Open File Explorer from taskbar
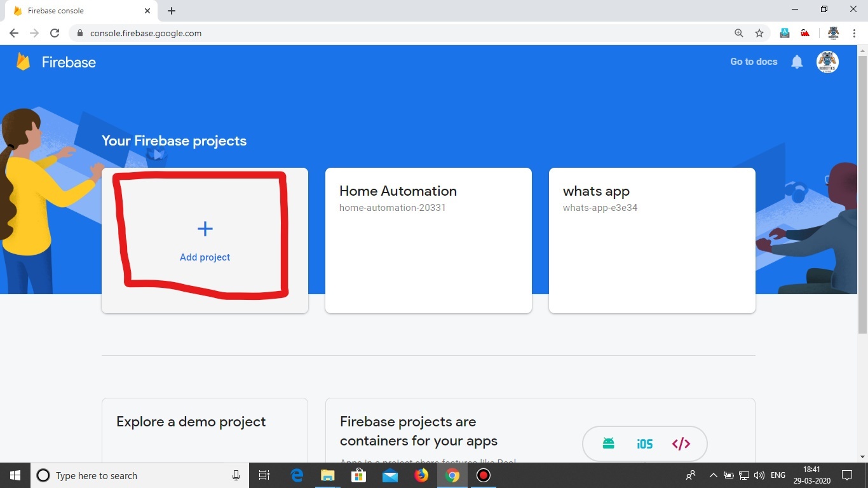Viewport: 868px width, 488px height. point(327,475)
